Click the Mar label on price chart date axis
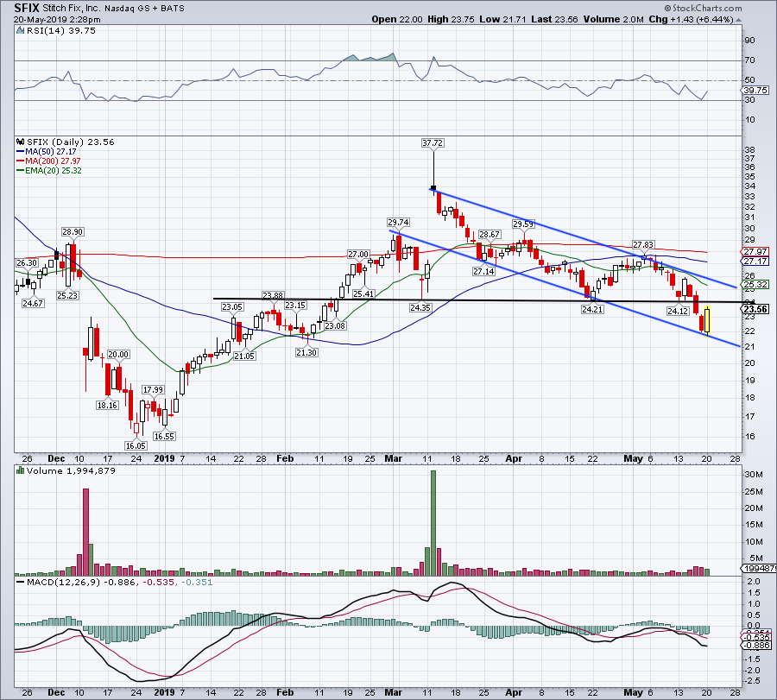Screen dimensions: 777x700 pyautogui.click(x=394, y=458)
